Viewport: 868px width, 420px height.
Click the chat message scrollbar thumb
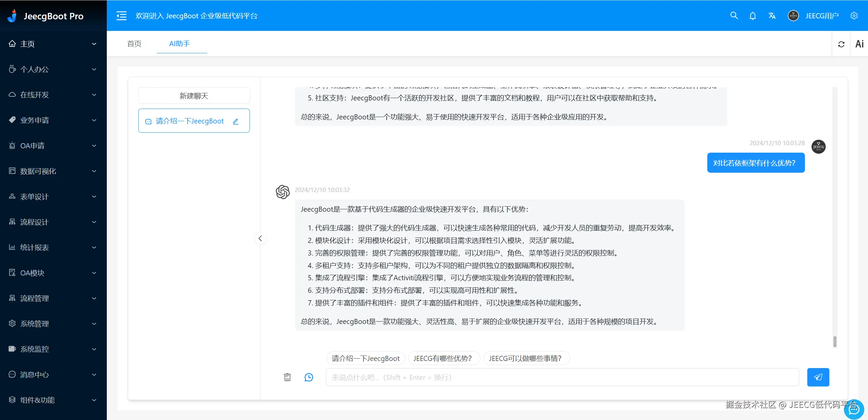pyautogui.click(x=835, y=341)
